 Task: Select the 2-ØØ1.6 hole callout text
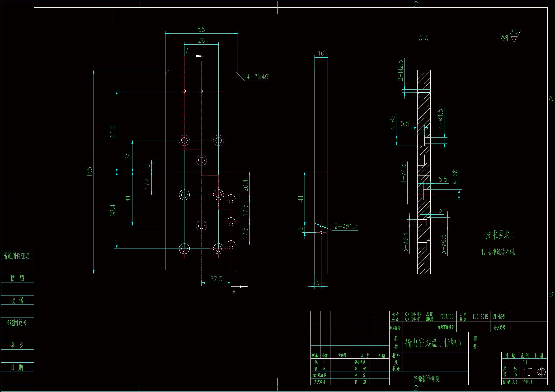click(346, 226)
